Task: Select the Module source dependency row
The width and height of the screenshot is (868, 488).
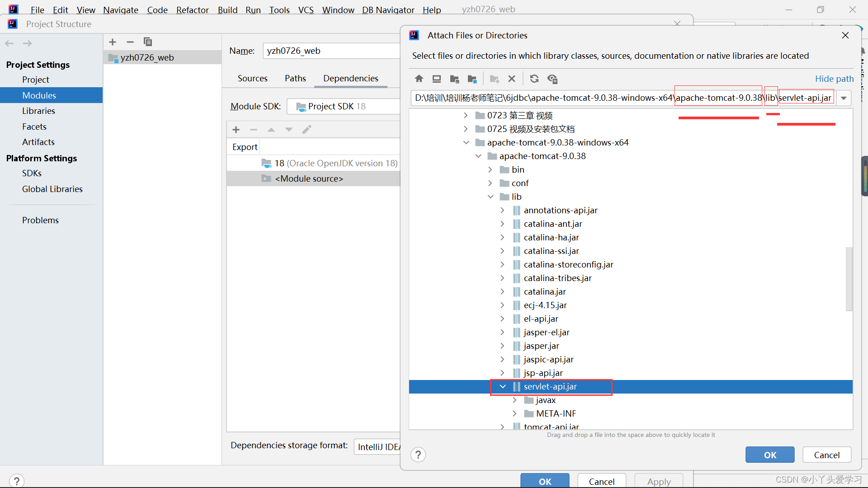Action: [x=313, y=178]
